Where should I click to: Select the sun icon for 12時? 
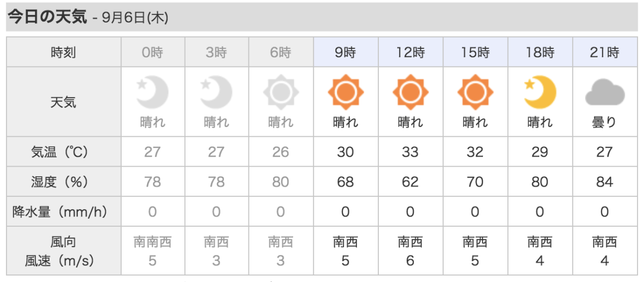click(x=410, y=92)
